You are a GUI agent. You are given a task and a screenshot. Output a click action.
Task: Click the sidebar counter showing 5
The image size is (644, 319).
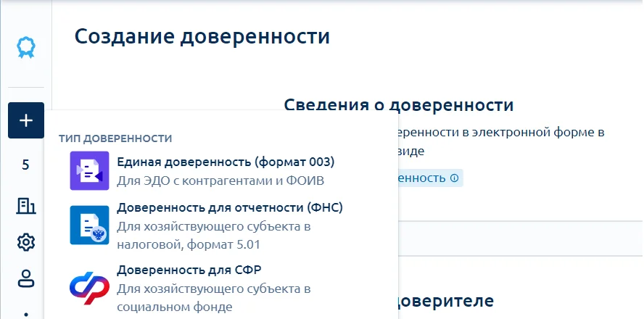tap(26, 165)
